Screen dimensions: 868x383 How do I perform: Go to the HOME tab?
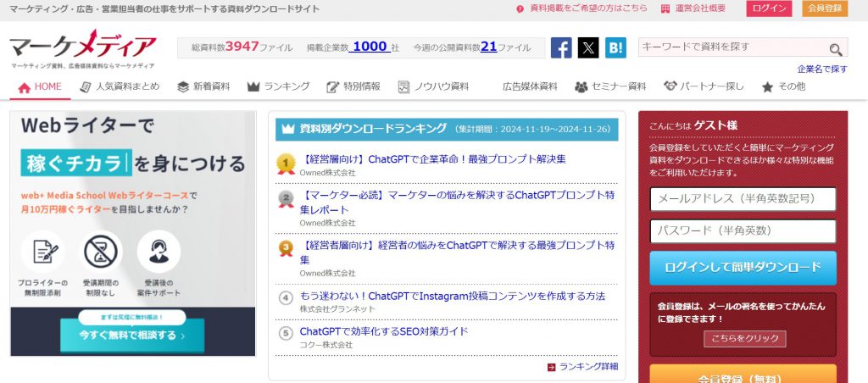[40, 87]
